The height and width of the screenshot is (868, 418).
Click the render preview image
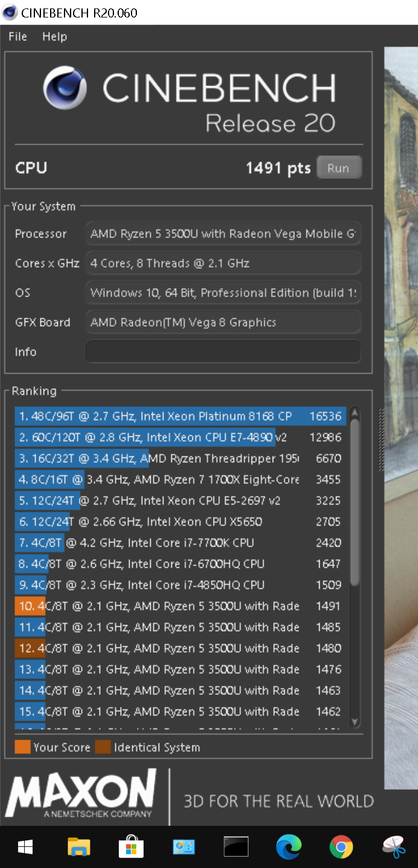[401, 418]
